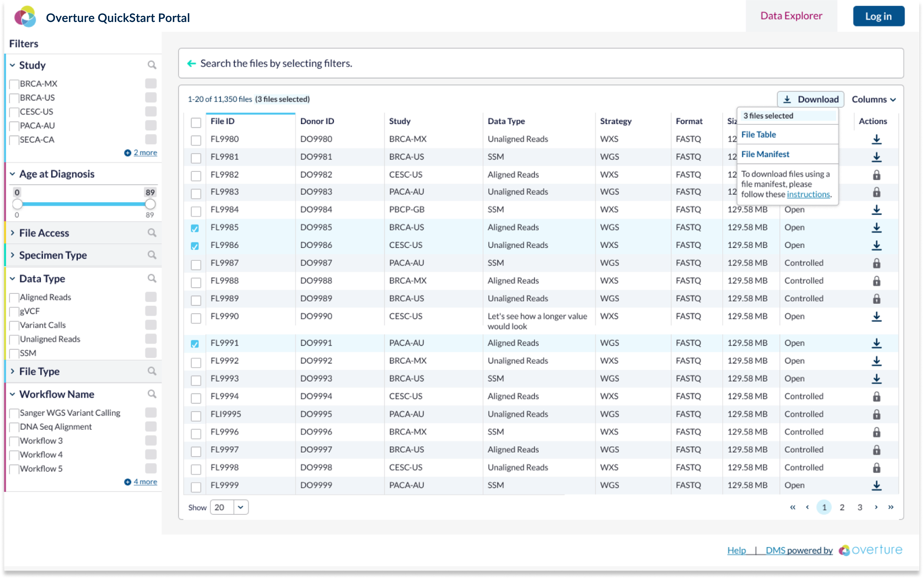The image size is (924, 579).
Task: Download file FL9992 using its action icon
Action: pos(877,361)
